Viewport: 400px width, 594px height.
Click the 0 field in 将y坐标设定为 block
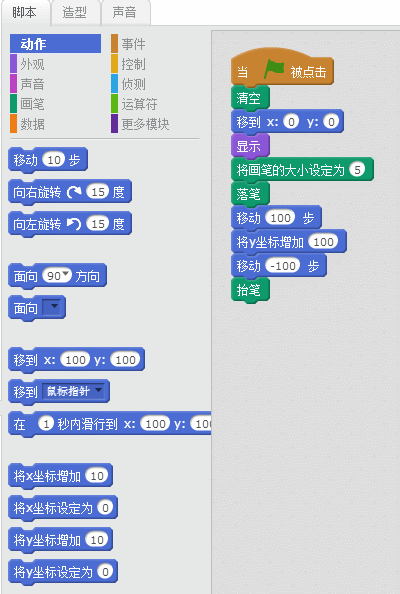click(x=105, y=572)
